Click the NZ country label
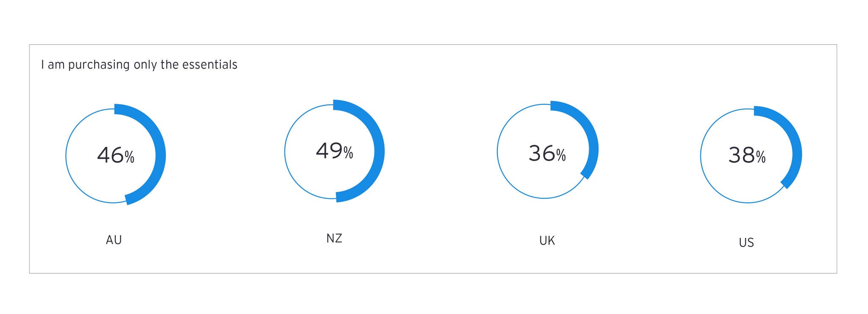Image resolution: width=868 pixels, height=314 pixels. point(334,238)
